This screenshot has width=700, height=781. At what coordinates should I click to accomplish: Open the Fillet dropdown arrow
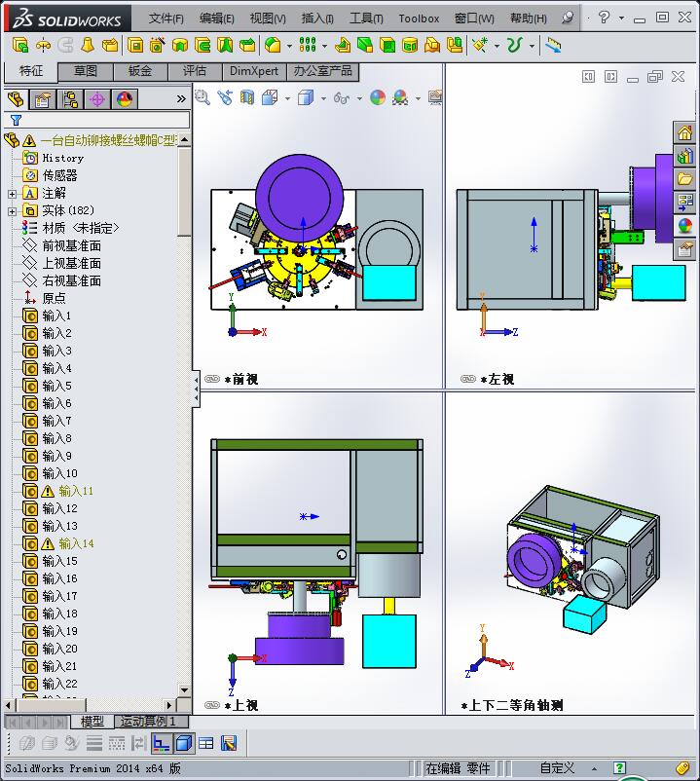coord(289,47)
